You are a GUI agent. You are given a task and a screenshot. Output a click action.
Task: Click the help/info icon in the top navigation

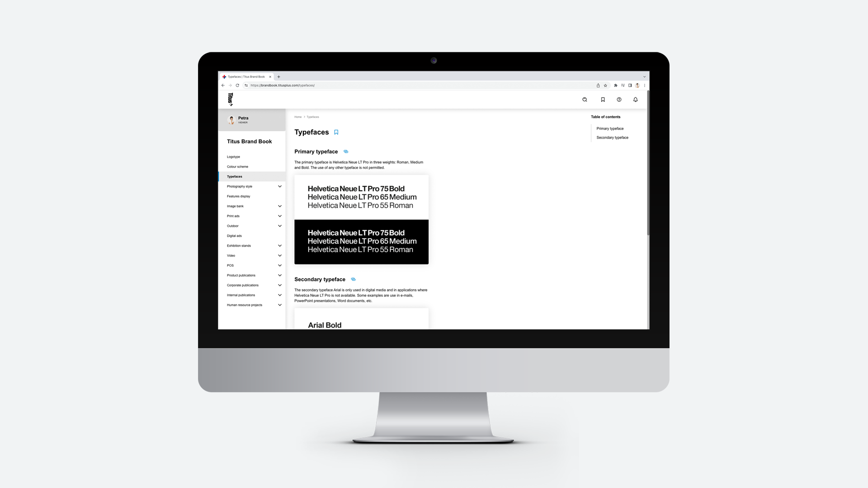coord(619,99)
